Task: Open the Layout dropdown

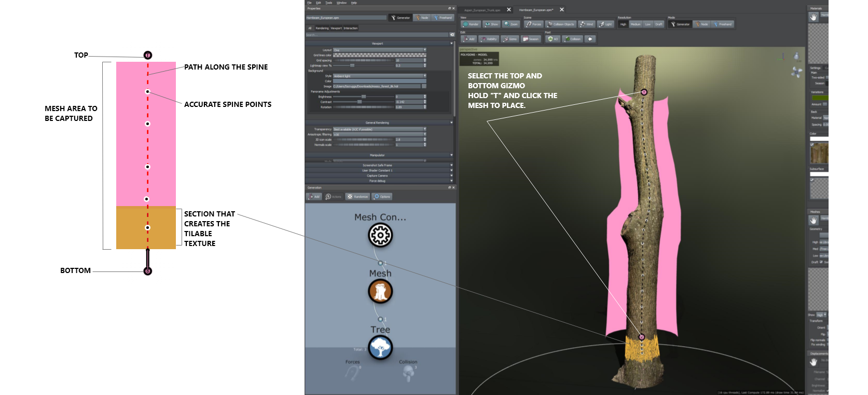Action: pos(379,50)
